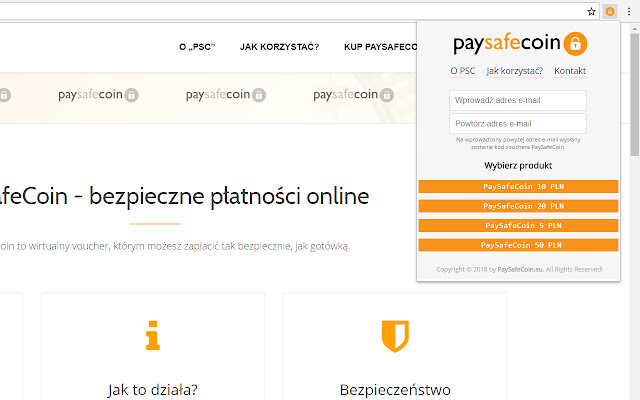Open the O „PSC" menu item
Viewport: 640px width, 400px height.
coord(197,47)
